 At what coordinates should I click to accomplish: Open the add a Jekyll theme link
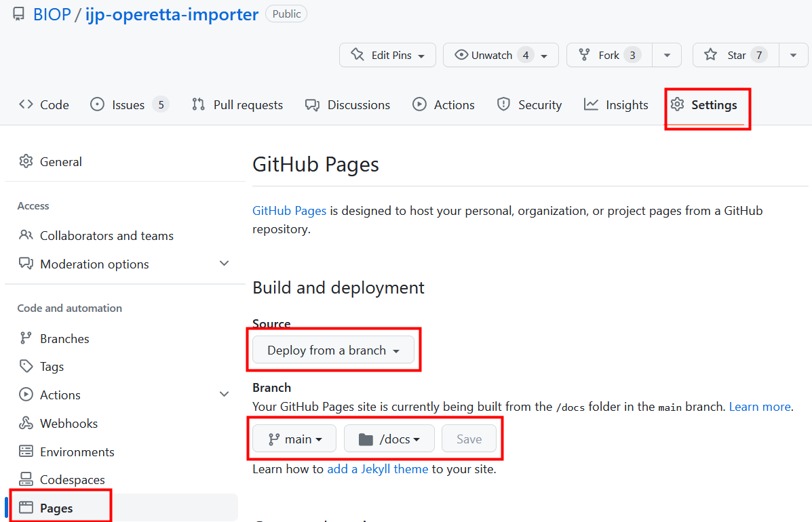tap(378, 469)
